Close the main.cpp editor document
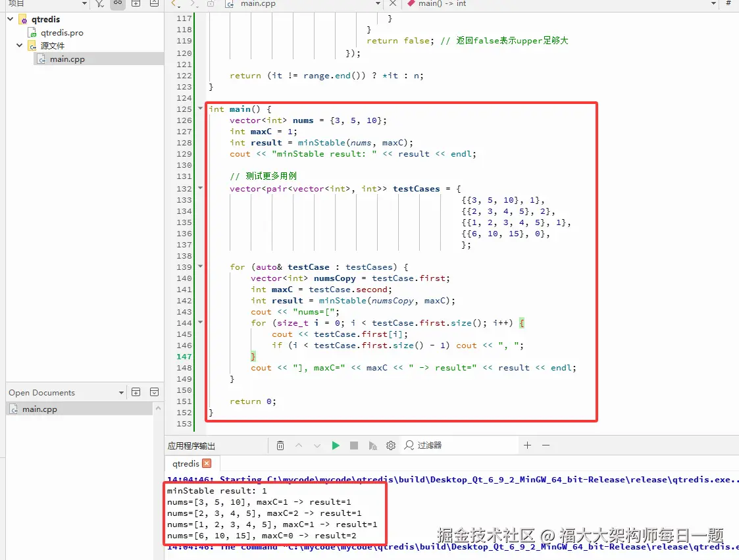 (x=393, y=3)
